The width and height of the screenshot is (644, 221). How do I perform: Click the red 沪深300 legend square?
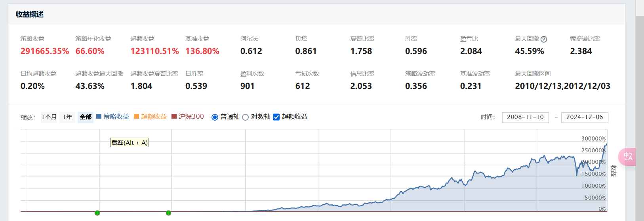[174, 117]
